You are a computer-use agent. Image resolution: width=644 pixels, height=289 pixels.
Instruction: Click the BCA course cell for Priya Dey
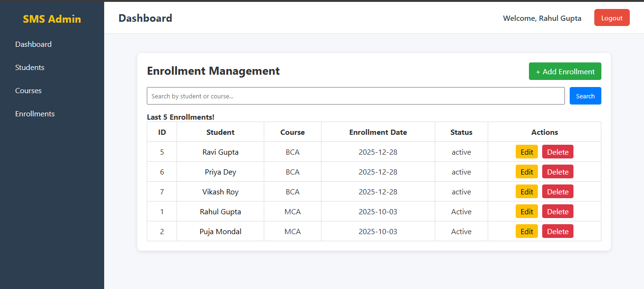(293, 172)
